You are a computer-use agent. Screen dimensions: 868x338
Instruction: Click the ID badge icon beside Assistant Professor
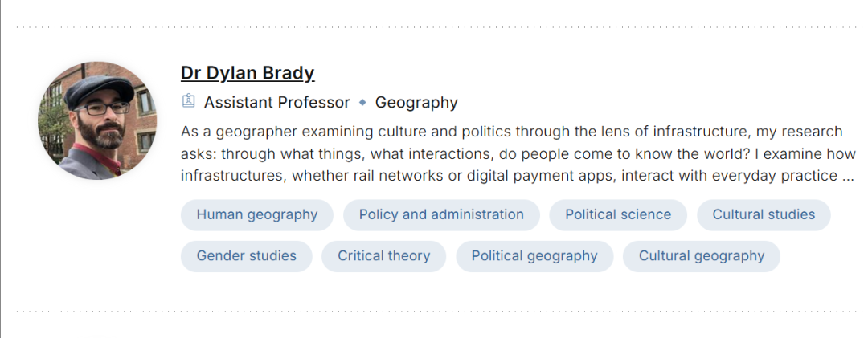(x=189, y=101)
